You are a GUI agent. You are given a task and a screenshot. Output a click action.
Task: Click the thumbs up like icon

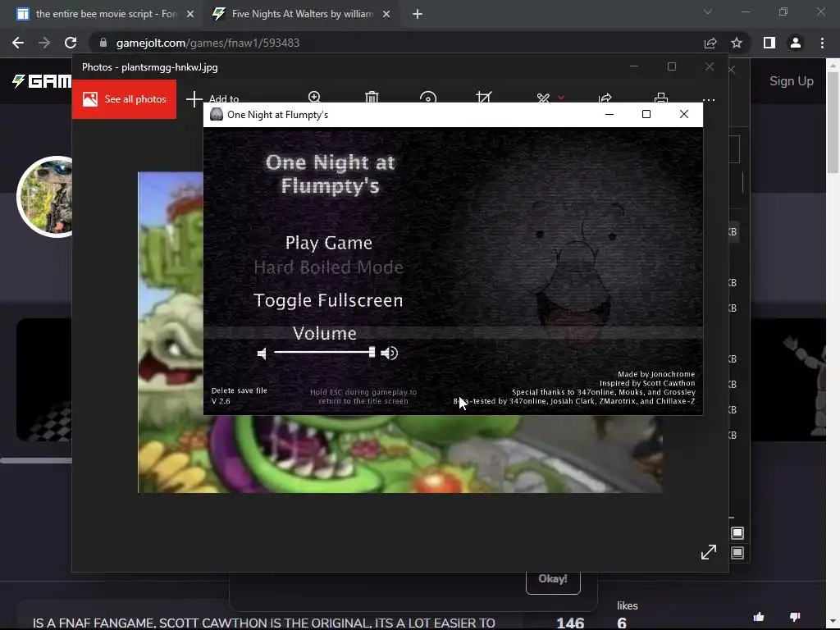(x=759, y=617)
